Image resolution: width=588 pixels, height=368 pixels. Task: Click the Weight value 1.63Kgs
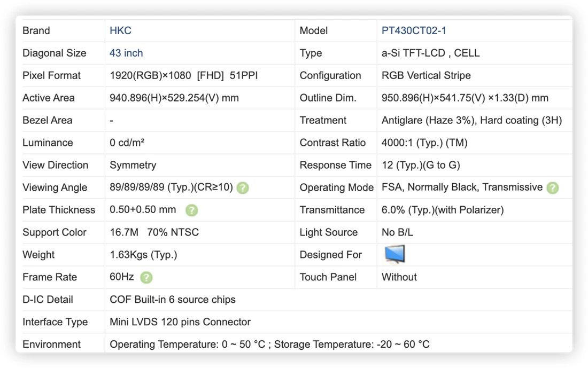[x=143, y=255]
